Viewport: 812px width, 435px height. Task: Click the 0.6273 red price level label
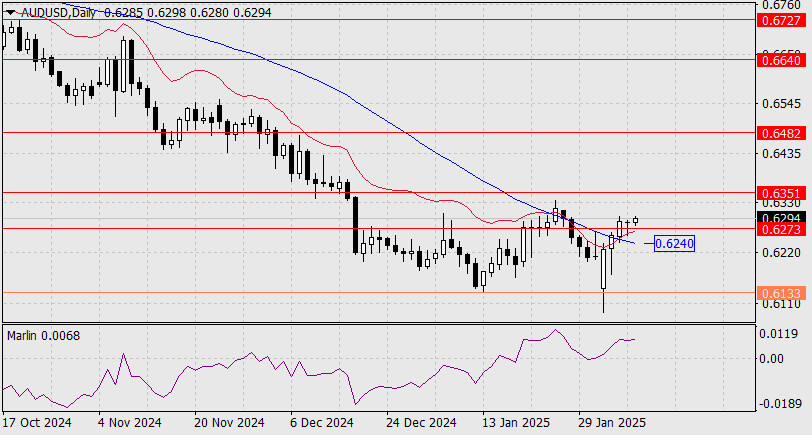click(781, 229)
